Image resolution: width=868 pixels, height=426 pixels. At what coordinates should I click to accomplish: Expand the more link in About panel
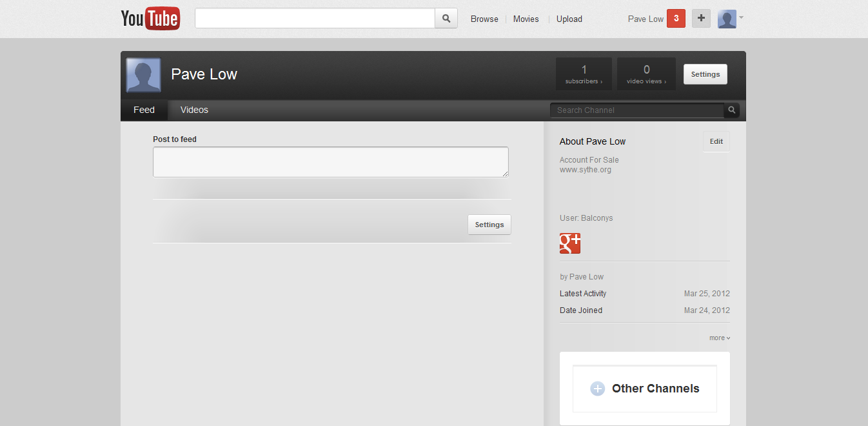[720, 338]
